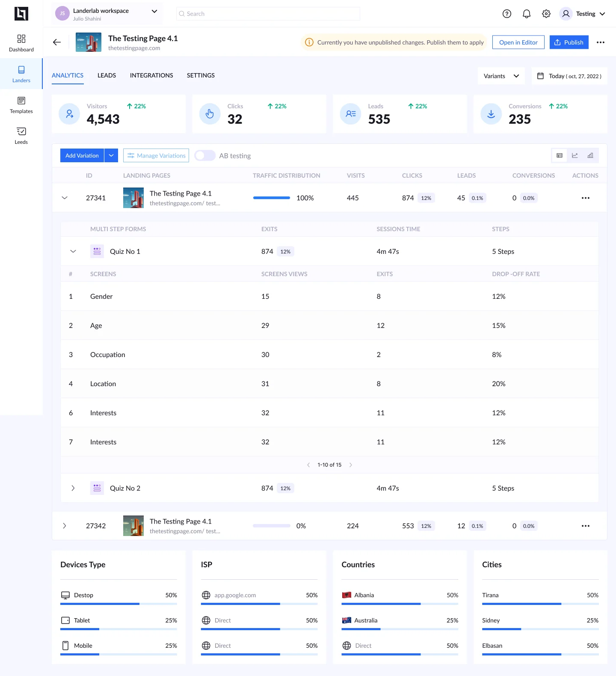The width and height of the screenshot is (616, 676).
Task: Open the help question mark icon
Action: [507, 14]
